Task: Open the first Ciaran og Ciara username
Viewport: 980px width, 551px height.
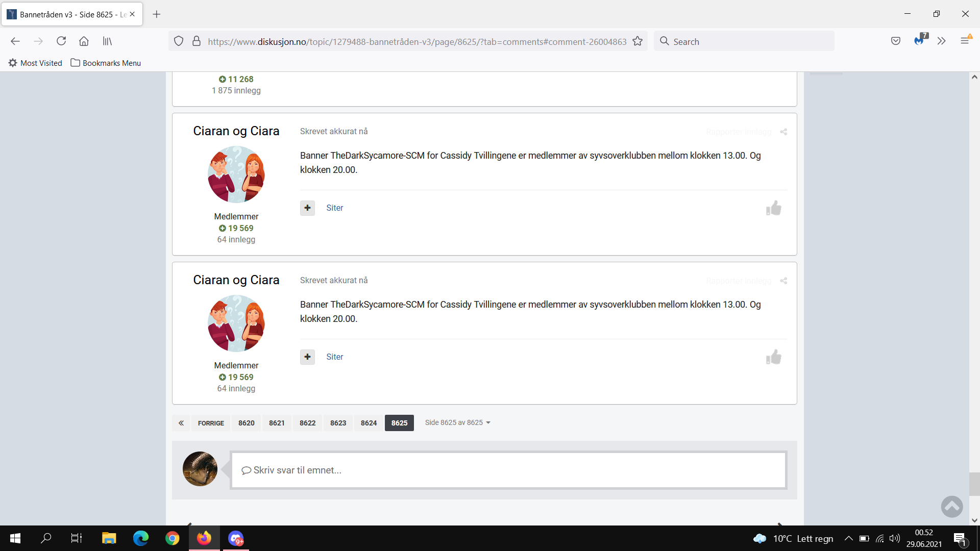Action: [x=236, y=131]
